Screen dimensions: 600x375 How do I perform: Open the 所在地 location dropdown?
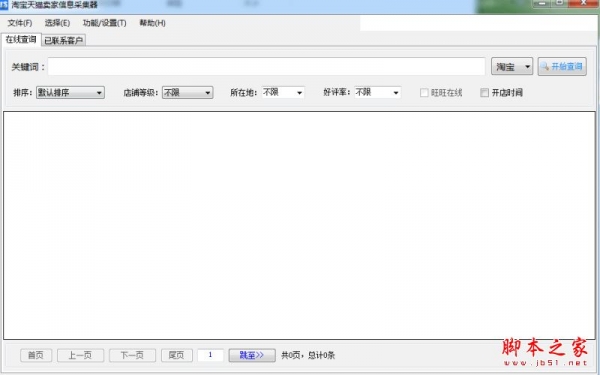click(283, 92)
